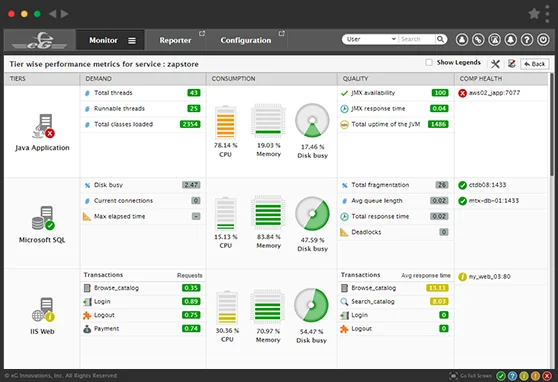Screen dimensions: 558x382
Task: Click the power logout icon
Action: (x=543, y=40)
